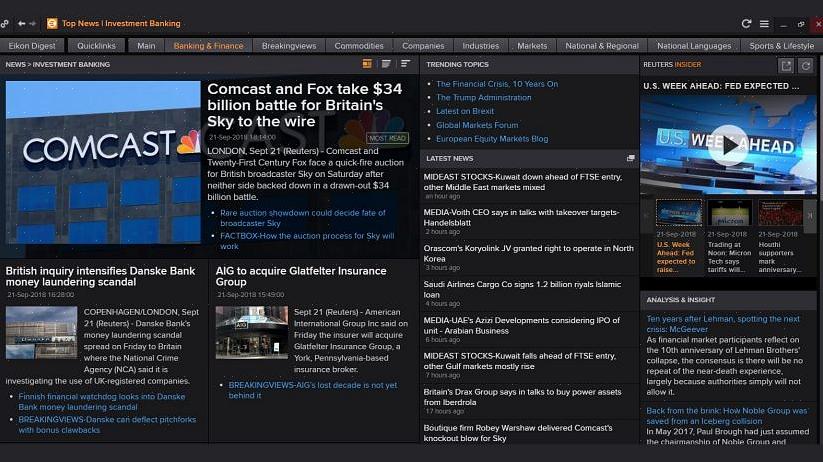Open MIDEAST STOCKS-Kuwait falls ahead of FTSE story
Image resolution: width=823 pixels, height=462 pixels.
[x=520, y=361]
